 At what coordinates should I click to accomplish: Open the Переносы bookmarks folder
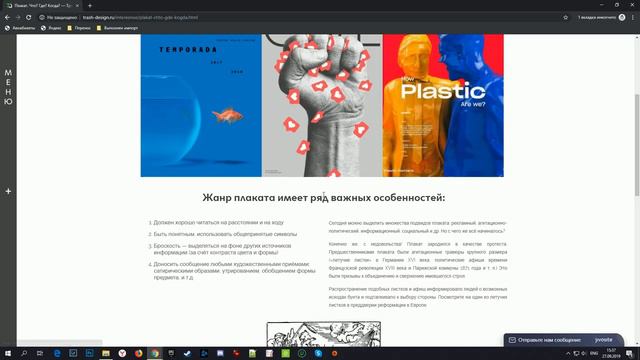(79, 28)
